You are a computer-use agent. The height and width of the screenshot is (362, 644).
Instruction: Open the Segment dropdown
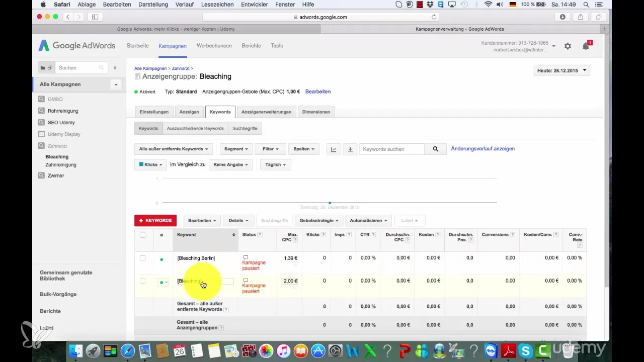click(x=236, y=149)
